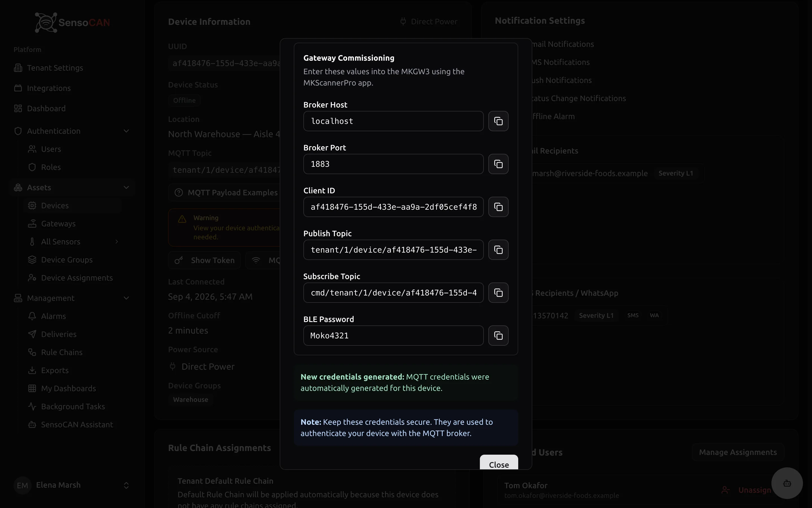Click the Management server icon
The height and width of the screenshot is (508, 812).
click(18, 298)
